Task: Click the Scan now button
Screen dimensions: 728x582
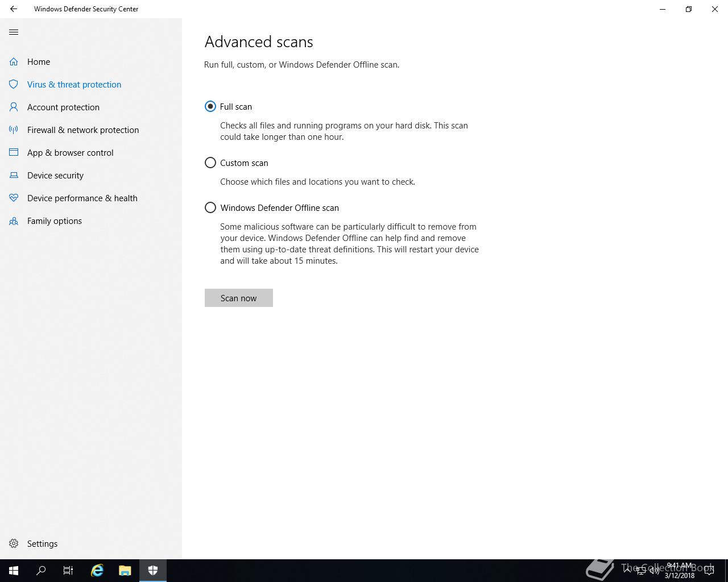Action: click(239, 298)
